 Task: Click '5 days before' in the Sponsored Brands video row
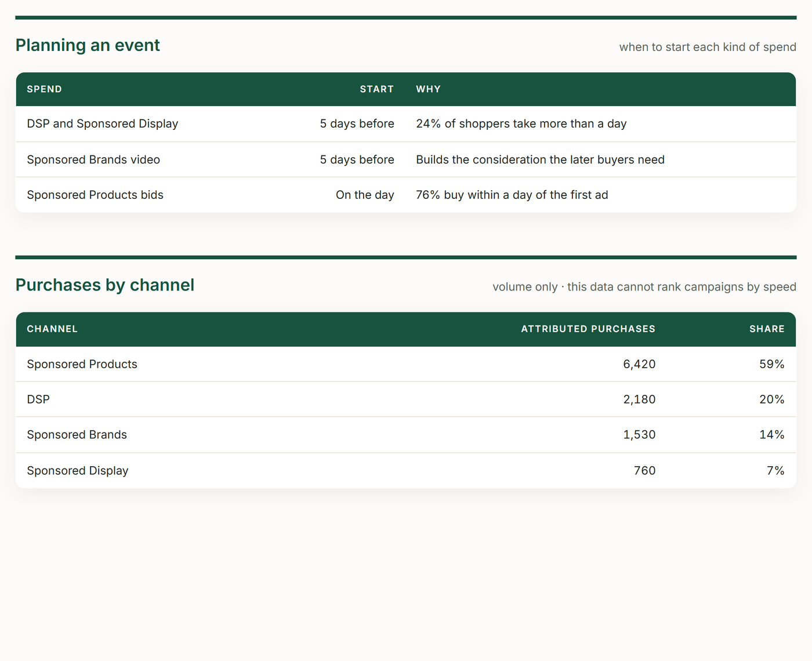tap(357, 159)
